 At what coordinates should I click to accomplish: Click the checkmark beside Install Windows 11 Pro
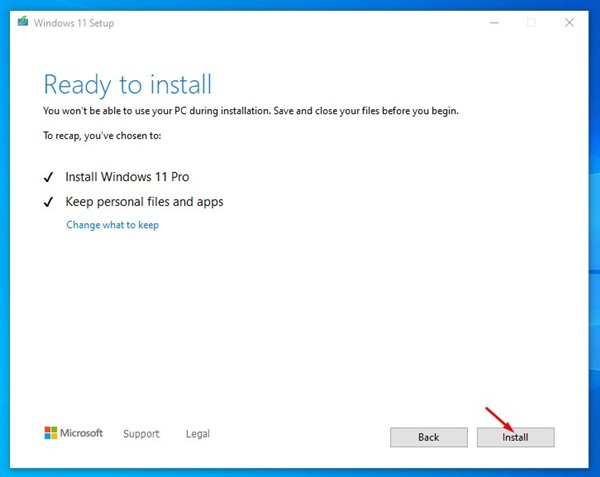coord(49,177)
